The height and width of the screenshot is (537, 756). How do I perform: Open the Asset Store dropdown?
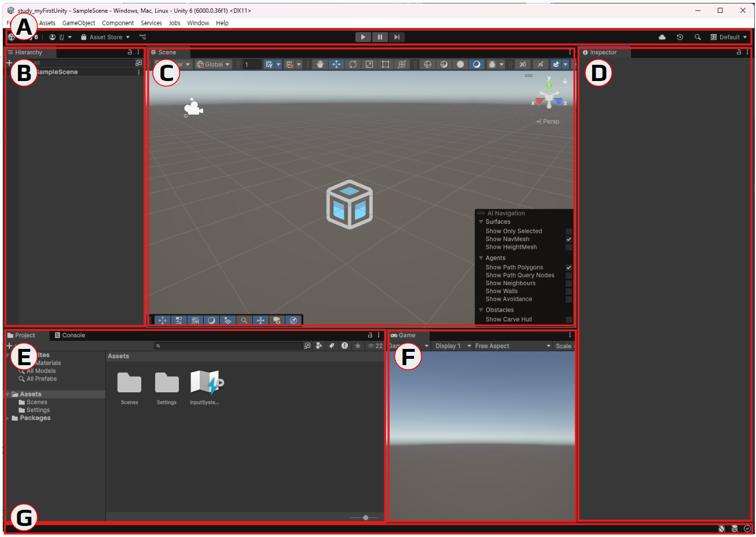click(105, 37)
